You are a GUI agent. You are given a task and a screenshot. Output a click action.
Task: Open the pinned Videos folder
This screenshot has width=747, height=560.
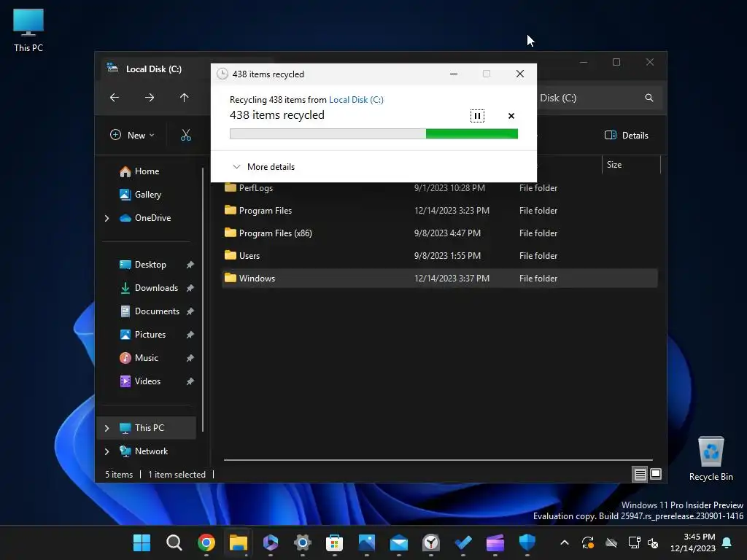(139, 381)
